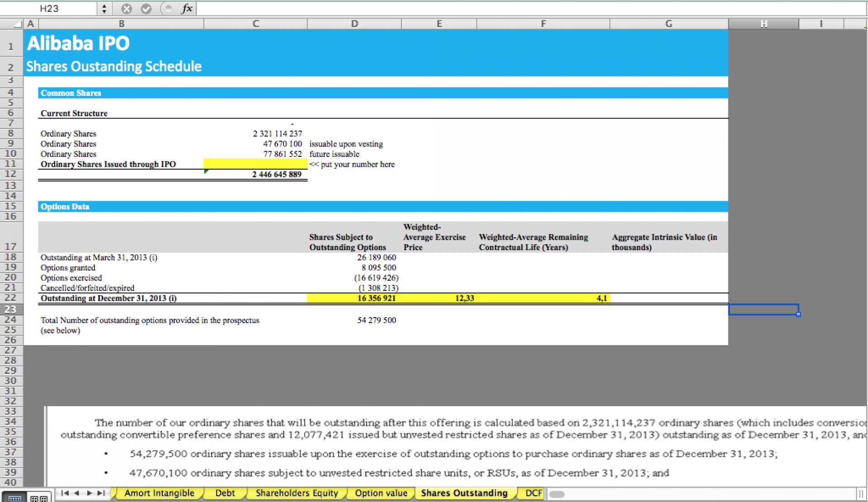Click the confirm entry checkmark icon
Screen dimensions: 868x502
[x=146, y=9]
